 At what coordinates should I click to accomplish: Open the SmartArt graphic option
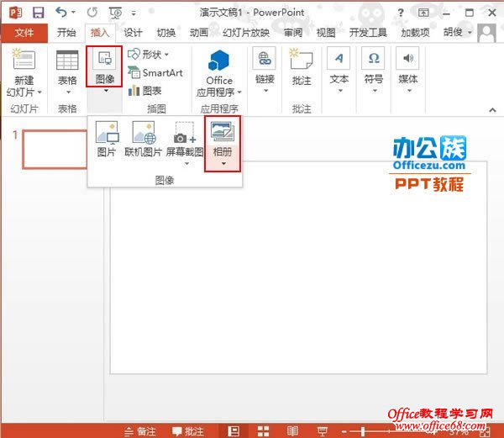[x=155, y=72]
